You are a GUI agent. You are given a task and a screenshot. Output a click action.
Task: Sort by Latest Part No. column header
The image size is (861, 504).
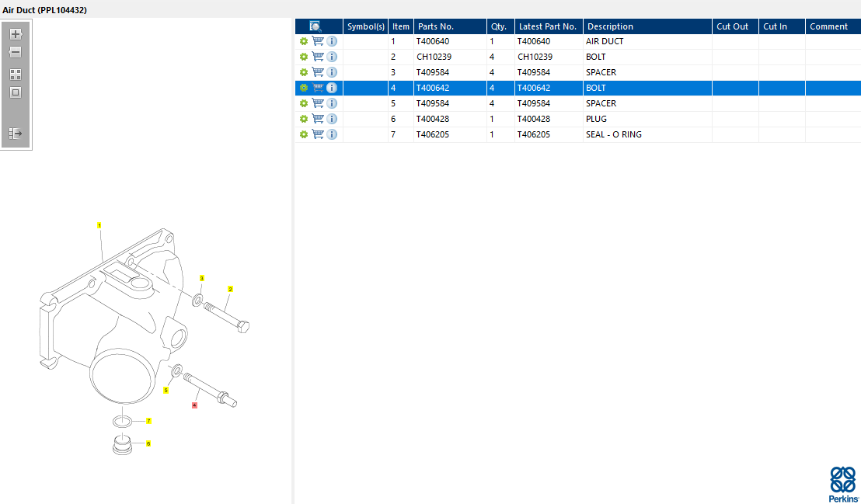click(x=549, y=26)
